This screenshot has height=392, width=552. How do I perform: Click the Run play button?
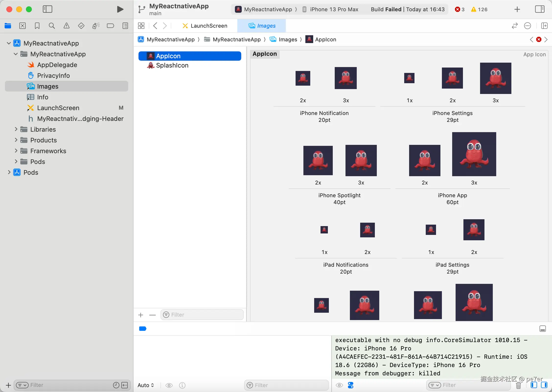pyautogui.click(x=120, y=9)
